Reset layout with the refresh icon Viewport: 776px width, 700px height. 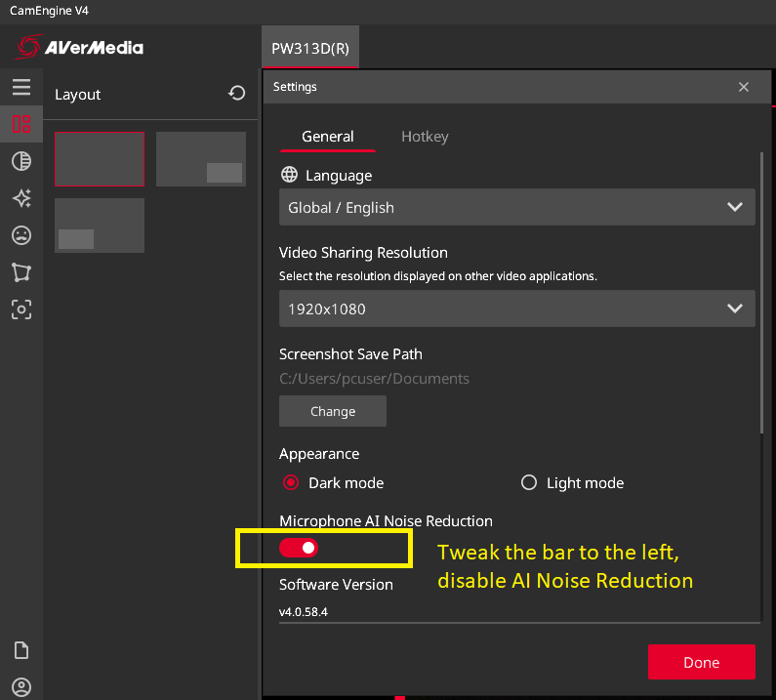point(236,93)
